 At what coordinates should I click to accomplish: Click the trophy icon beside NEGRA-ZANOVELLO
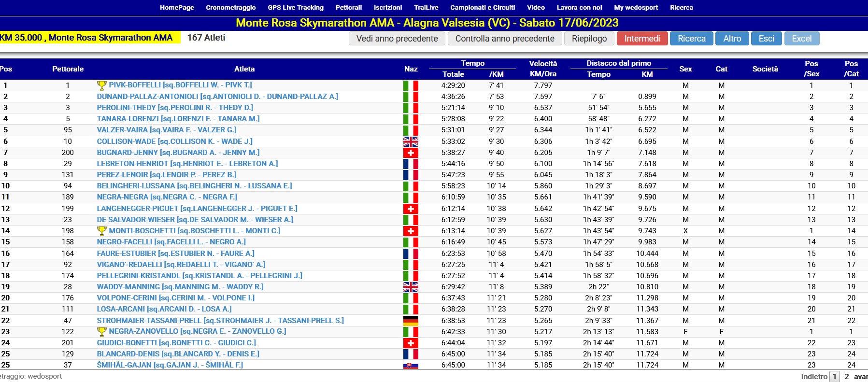coord(101,332)
